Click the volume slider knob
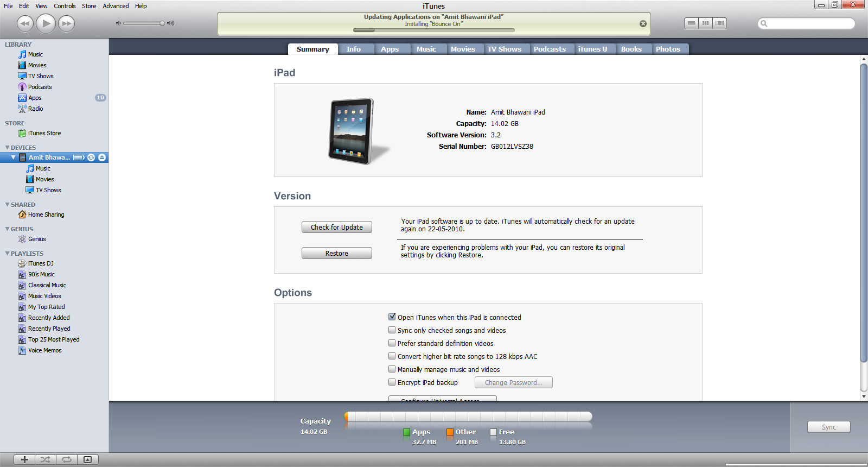Screen dimensions: 868x467 pos(162,23)
